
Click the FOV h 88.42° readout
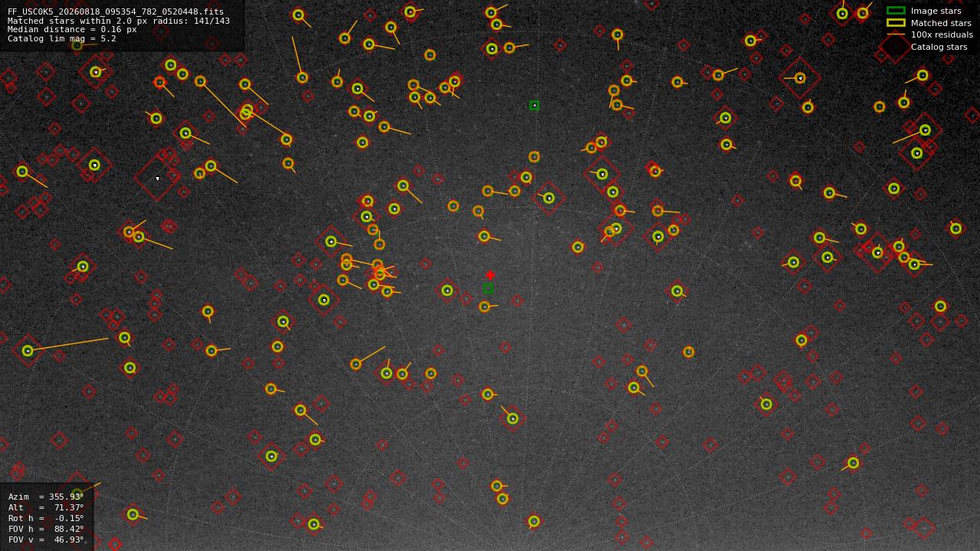pyautogui.click(x=46, y=529)
